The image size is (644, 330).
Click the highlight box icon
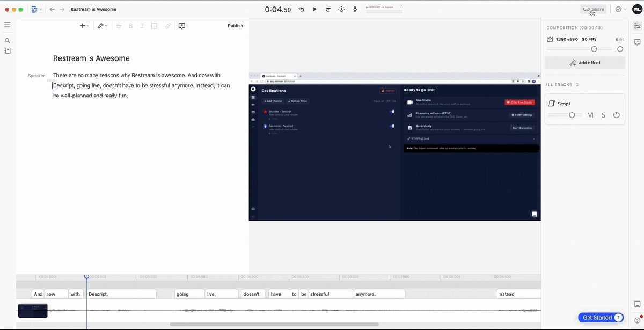click(154, 26)
